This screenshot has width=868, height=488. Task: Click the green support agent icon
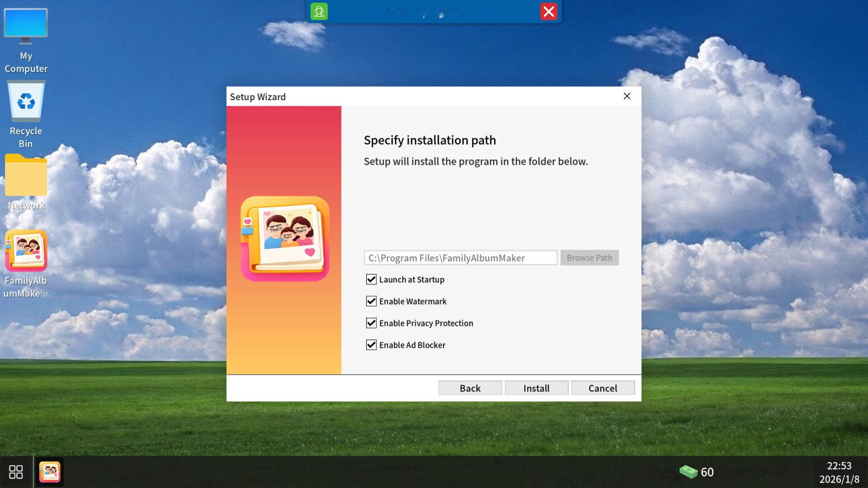coord(319,12)
